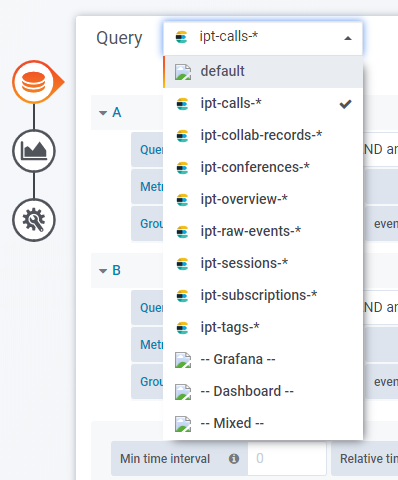Image resolution: width=398 pixels, height=480 pixels.
Task: Click the Metric label of query A
Action: 147,187
